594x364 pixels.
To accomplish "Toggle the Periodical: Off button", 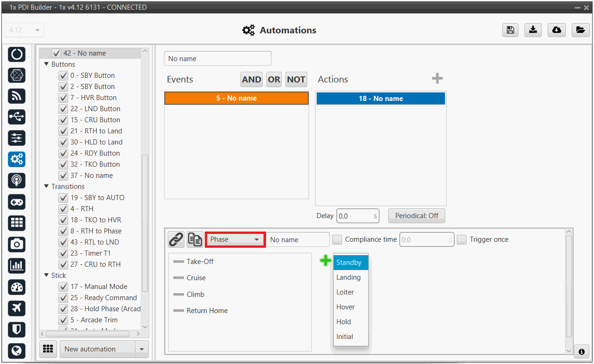I will [x=416, y=216].
